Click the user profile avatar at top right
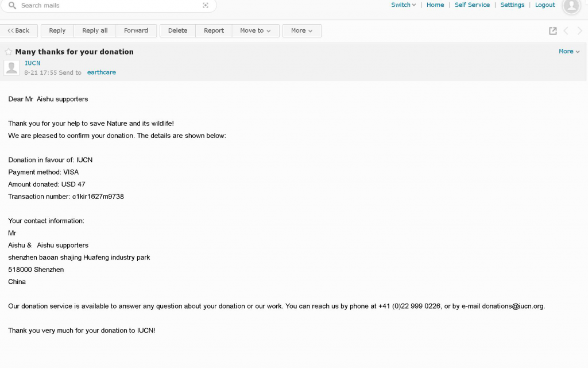Image resolution: width=588 pixels, height=368 pixels. tap(571, 6)
